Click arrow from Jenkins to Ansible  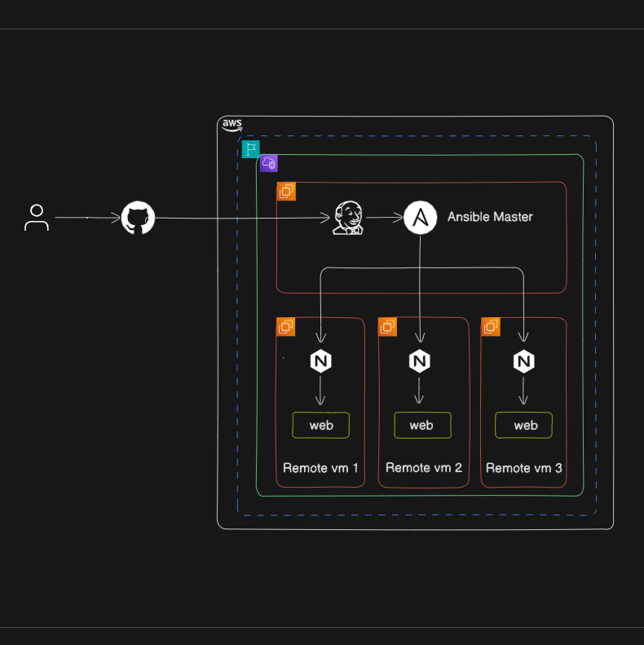point(384,218)
